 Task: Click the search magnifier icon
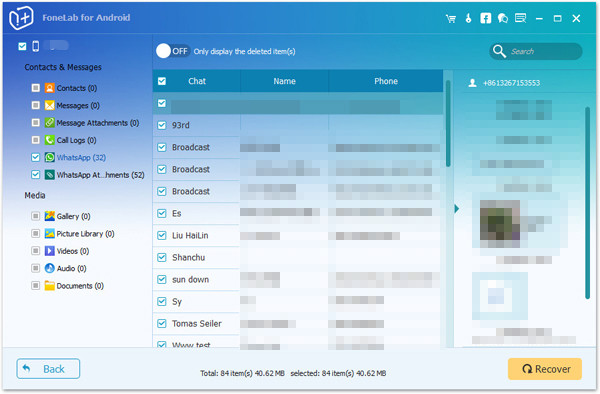tap(499, 51)
